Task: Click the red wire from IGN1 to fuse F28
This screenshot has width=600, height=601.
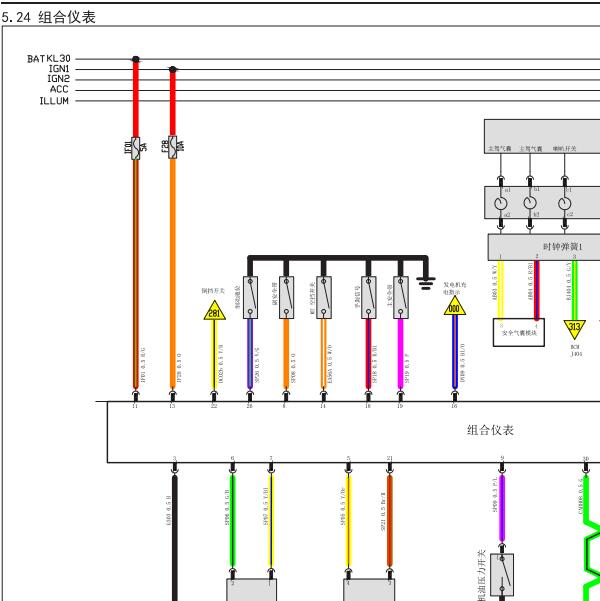Action: pos(173,103)
